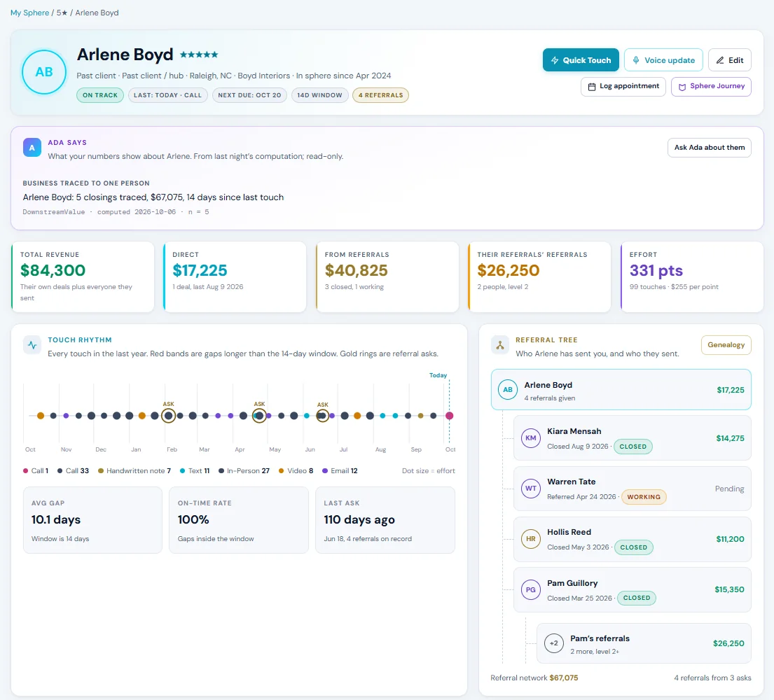This screenshot has width=774, height=700.
Task: Click Referral network $67,075 total
Action: tap(534, 678)
